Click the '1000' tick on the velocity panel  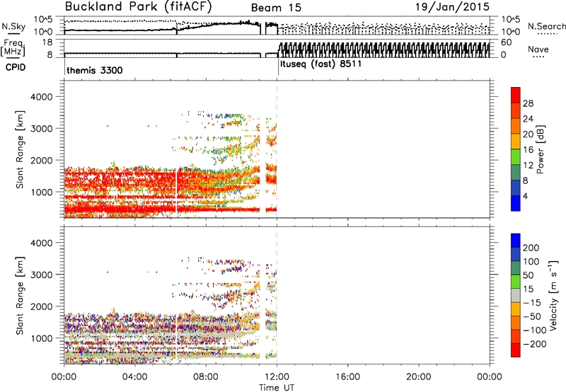click(41, 339)
